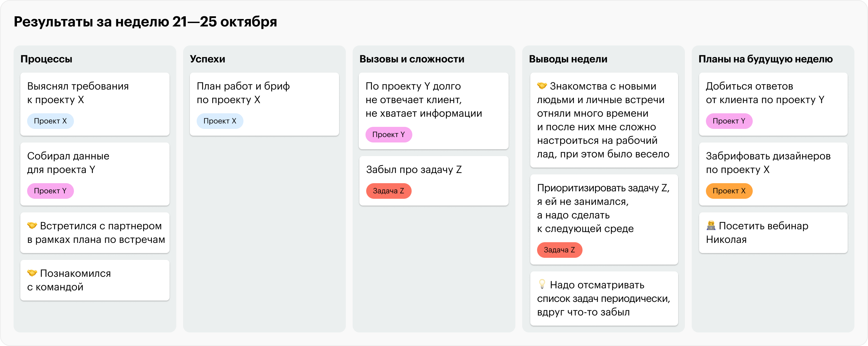Viewport: 868px width, 346px height.
Task: Click the blue 'Проект X' tag in the Успехи column
Action: click(x=220, y=121)
